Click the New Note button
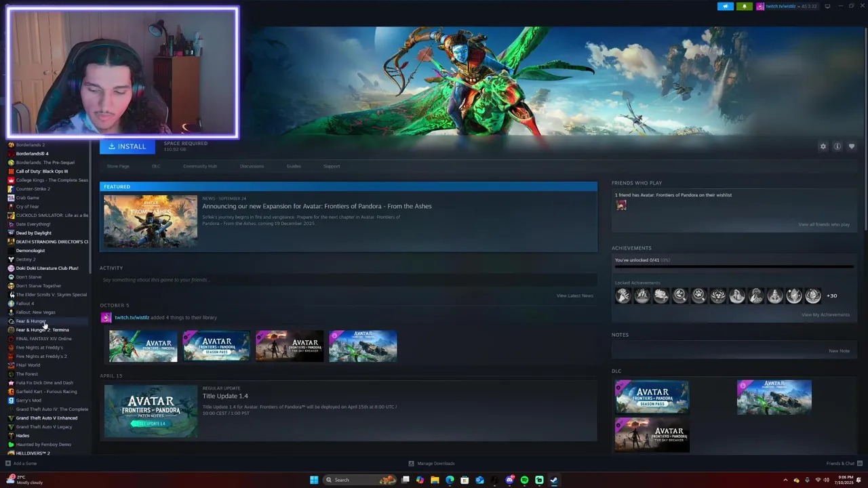 point(839,350)
